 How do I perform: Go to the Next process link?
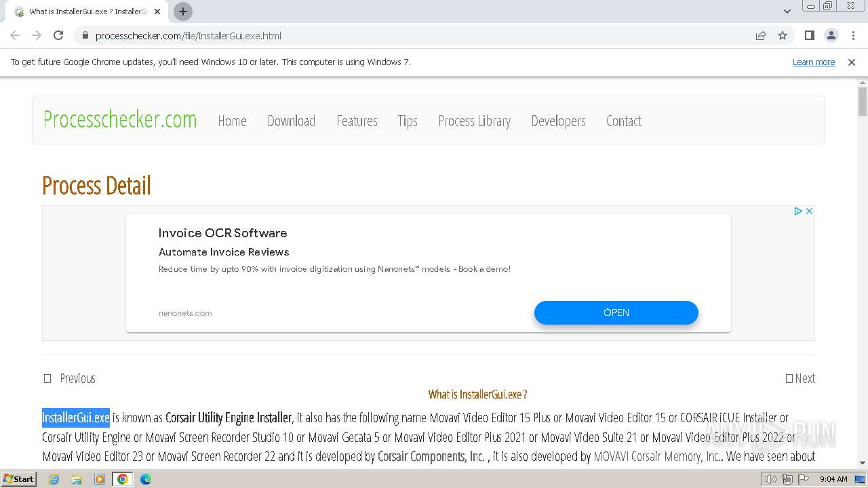click(x=800, y=378)
